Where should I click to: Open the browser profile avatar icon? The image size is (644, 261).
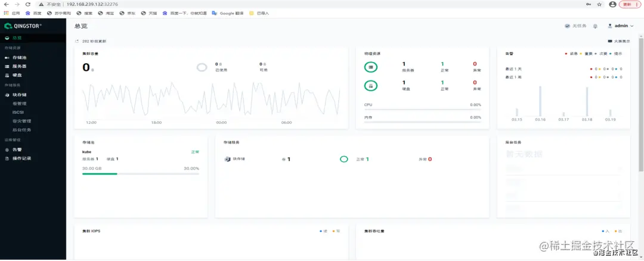pos(613,4)
